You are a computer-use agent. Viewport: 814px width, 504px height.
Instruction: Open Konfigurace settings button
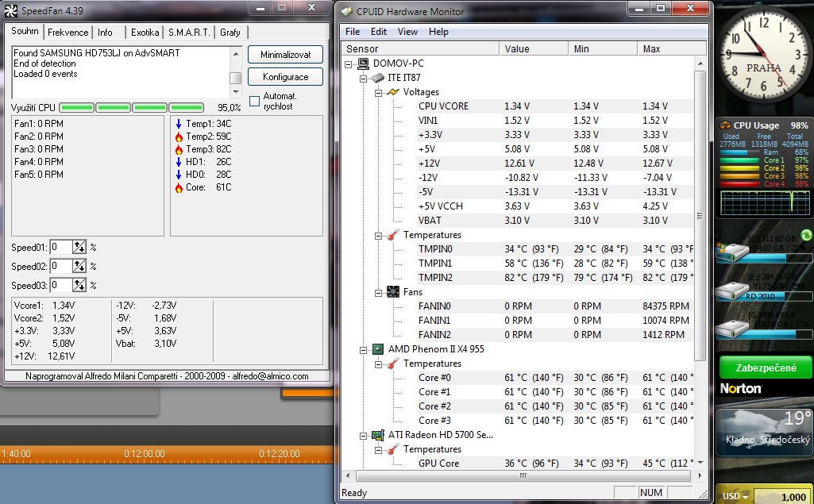(285, 77)
